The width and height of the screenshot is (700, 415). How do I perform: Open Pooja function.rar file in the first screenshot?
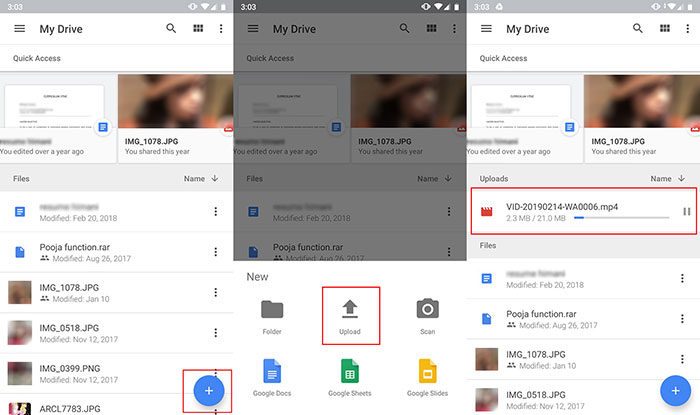tap(116, 252)
